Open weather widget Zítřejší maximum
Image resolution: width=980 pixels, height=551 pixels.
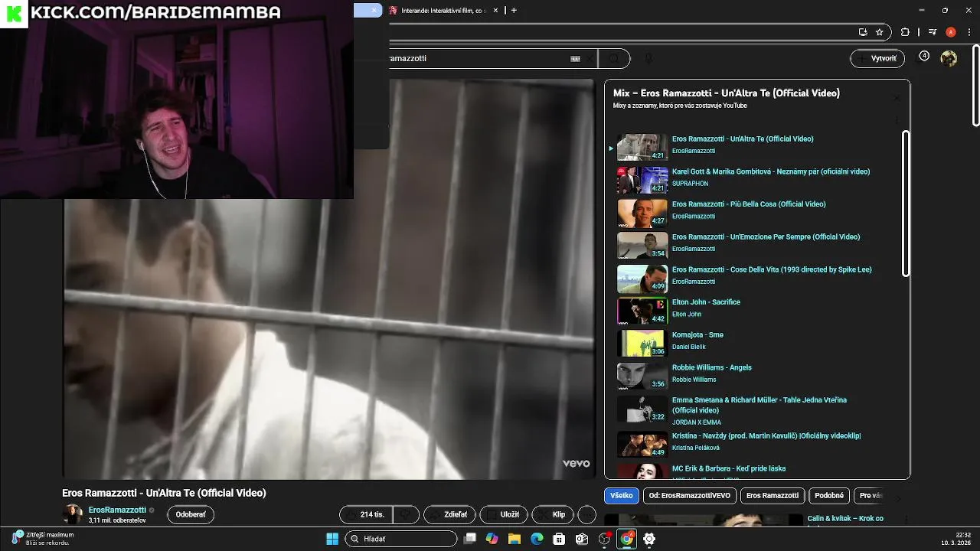(43, 539)
